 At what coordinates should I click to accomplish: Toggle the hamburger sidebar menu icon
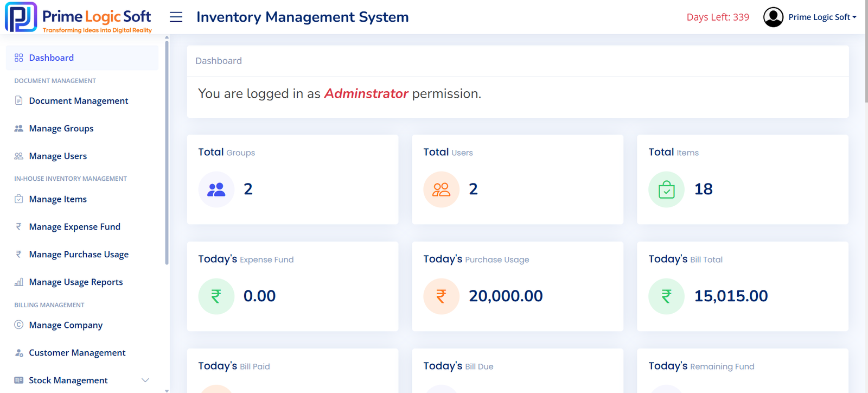176,17
